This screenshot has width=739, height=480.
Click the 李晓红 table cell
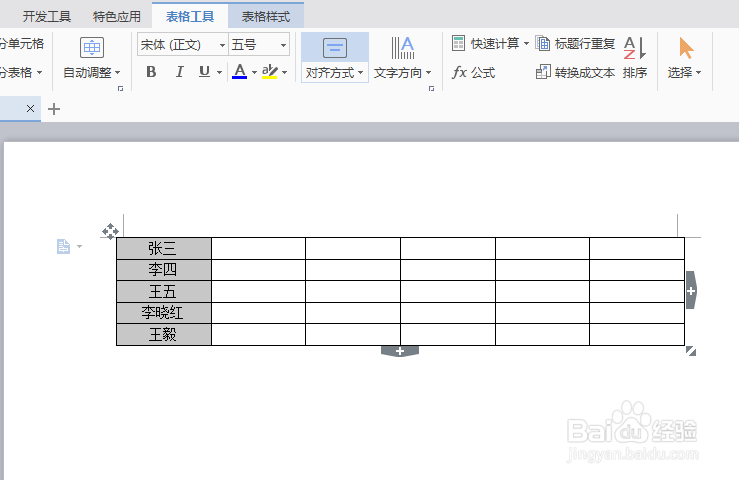(x=164, y=313)
